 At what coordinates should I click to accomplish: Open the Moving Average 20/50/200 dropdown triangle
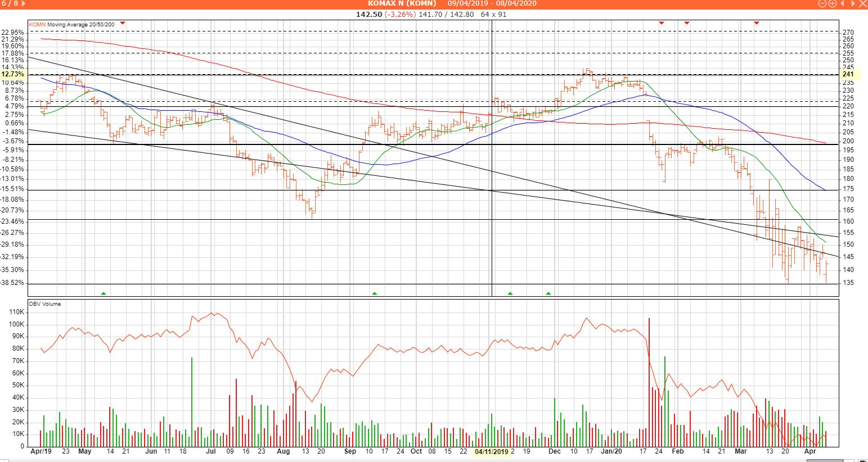[x=123, y=23]
